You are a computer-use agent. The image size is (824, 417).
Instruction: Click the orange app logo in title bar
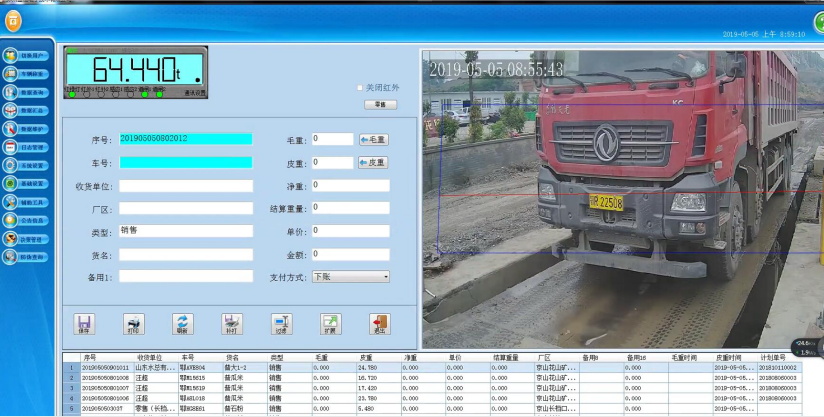coord(13,18)
